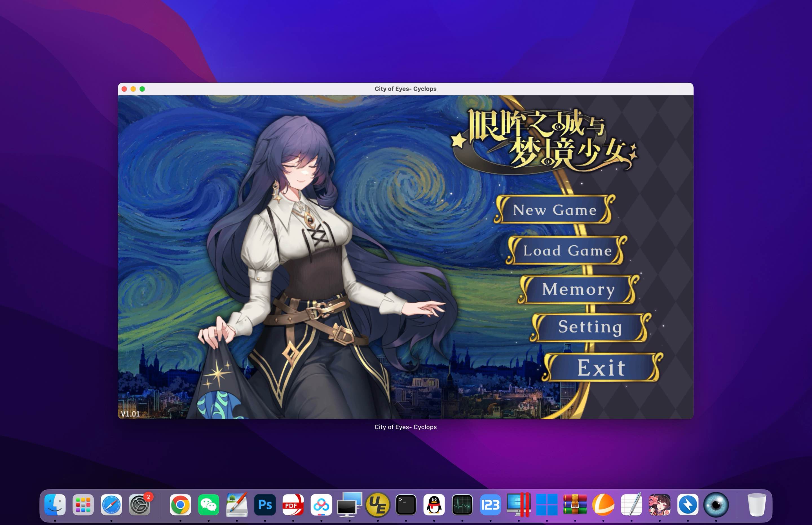Open the Windows logo app in the Dock
Screen dimensions: 812x525
pos(547,504)
